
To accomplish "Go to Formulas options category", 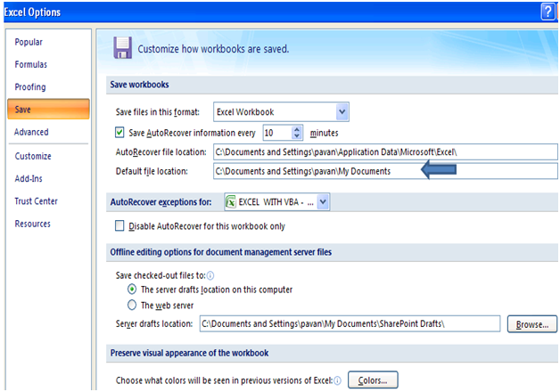I will pyautogui.click(x=30, y=64).
